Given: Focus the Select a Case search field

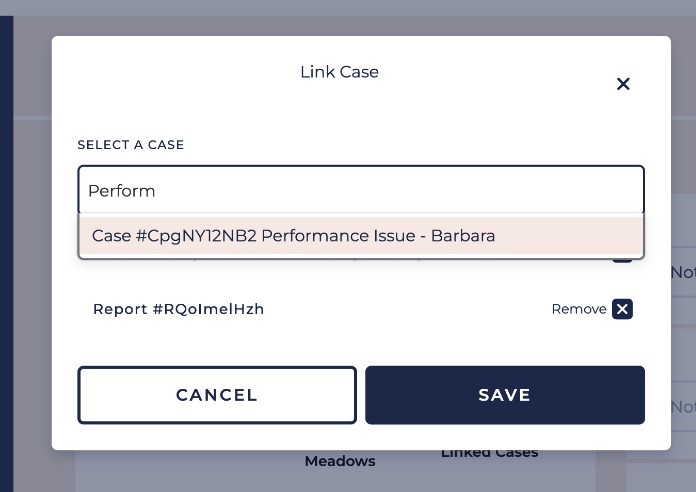Looking at the screenshot, I should [x=360, y=190].
